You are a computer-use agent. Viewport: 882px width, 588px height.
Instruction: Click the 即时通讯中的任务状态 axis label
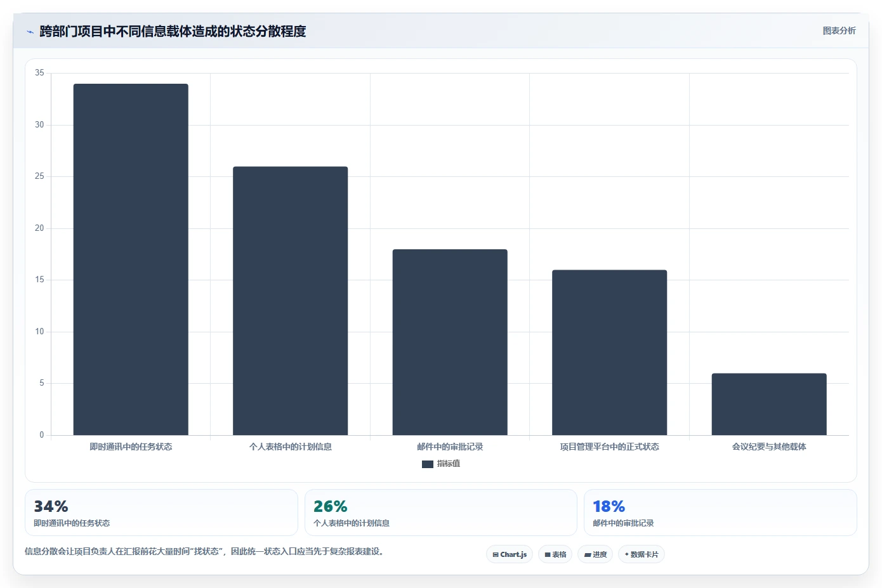click(x=131, y=447)
